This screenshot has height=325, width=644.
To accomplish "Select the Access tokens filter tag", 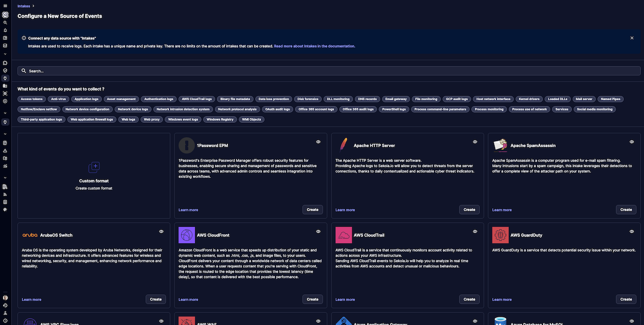I will pyautogui.click(x=32, y=99).
